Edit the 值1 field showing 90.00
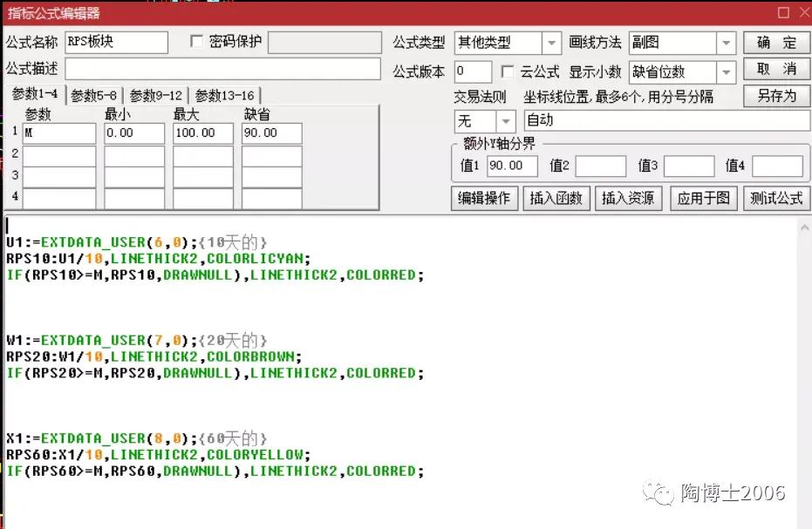 point(512,166)
